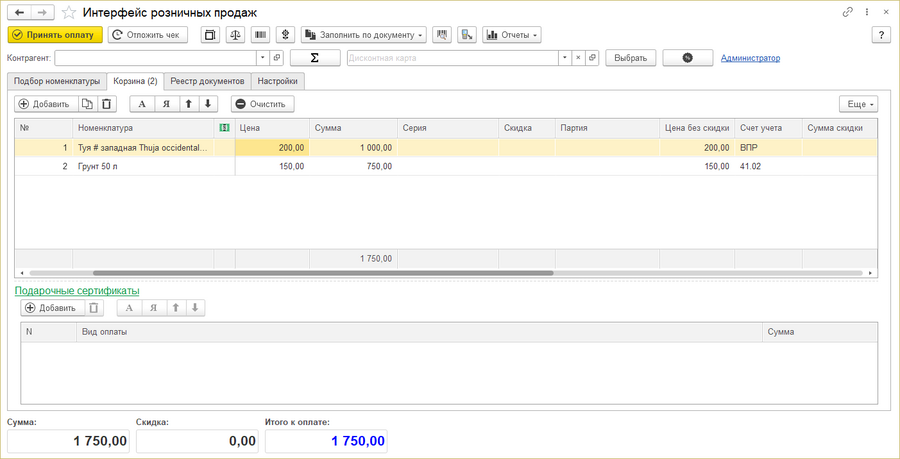
Task: Move the basket row down with arrow icon
Action: [207, 104]
